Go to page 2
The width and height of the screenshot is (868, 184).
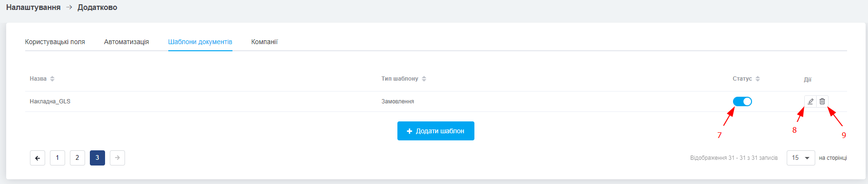77,158
